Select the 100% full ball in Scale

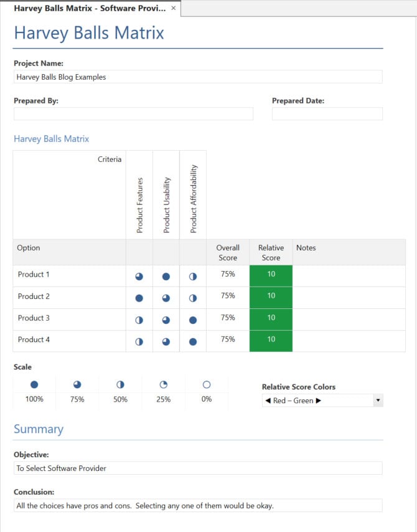coord(34,385)
